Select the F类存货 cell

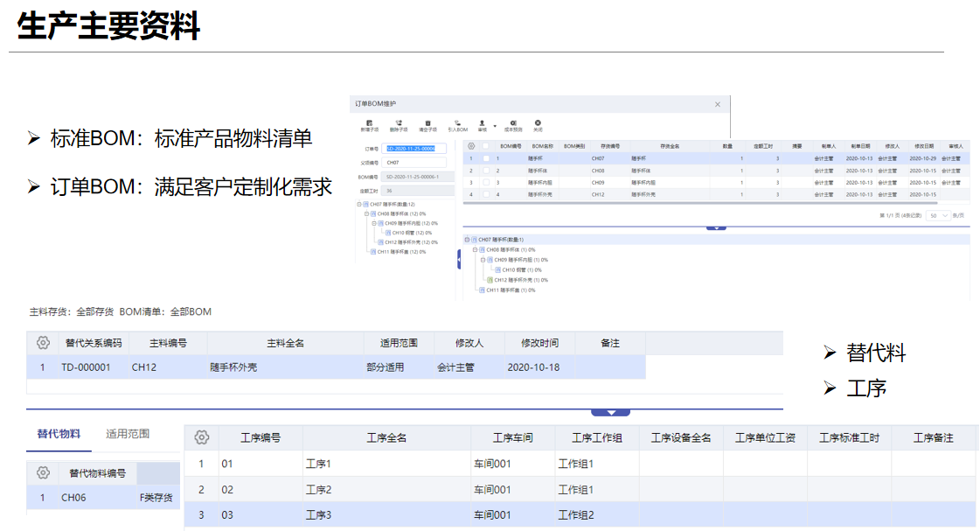tap(156, 497)
